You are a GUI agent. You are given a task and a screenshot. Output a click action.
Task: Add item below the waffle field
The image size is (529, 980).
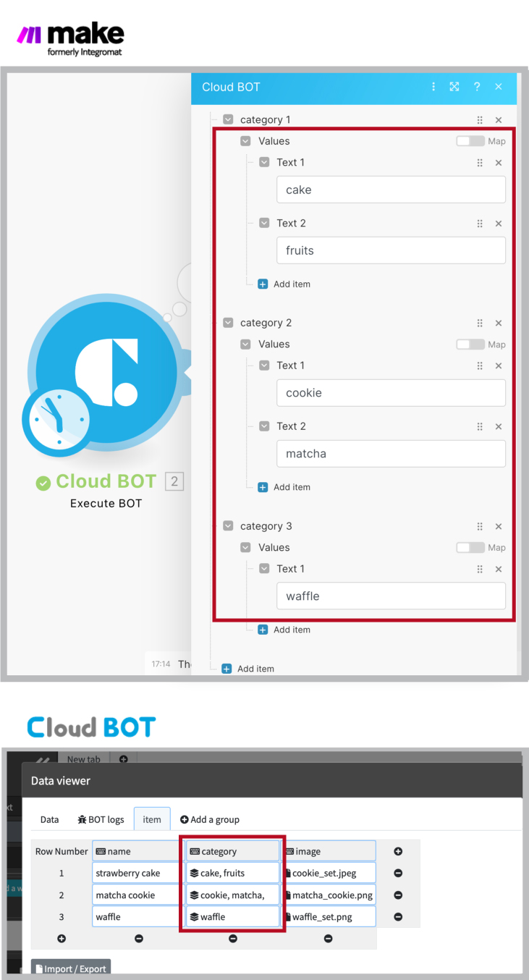tap(284, 630)
